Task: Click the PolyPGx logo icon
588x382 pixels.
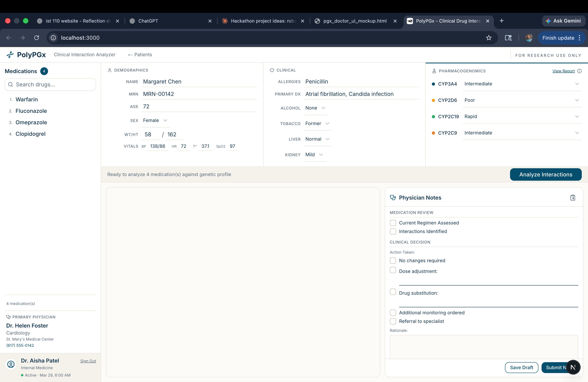Action: (x=10, y=55)
